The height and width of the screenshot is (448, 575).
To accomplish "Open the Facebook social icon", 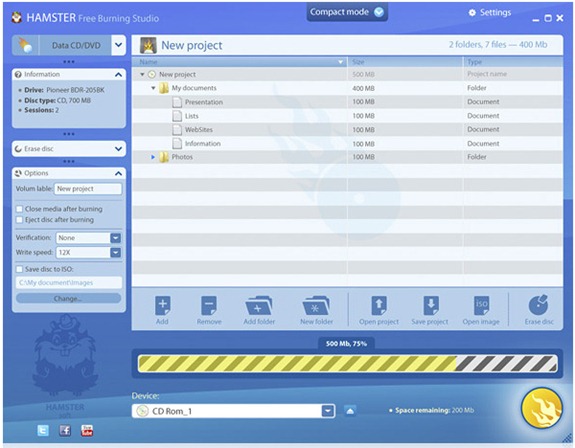I will [x=65, y=430].
